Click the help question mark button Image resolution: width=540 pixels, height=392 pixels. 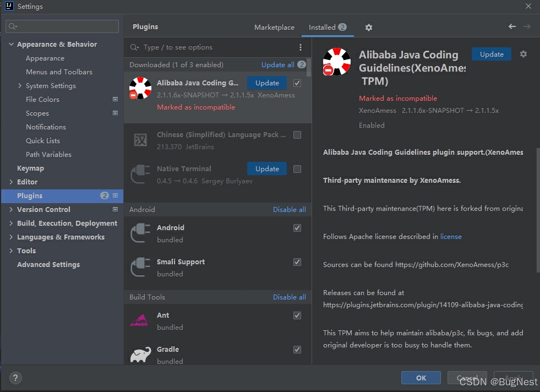[x=15, y=378]
